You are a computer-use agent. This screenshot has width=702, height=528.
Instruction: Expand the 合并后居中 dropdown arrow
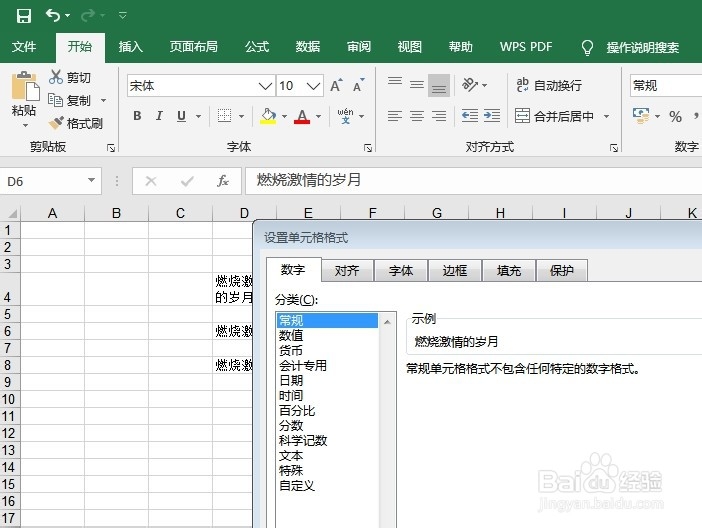[606, 116]
